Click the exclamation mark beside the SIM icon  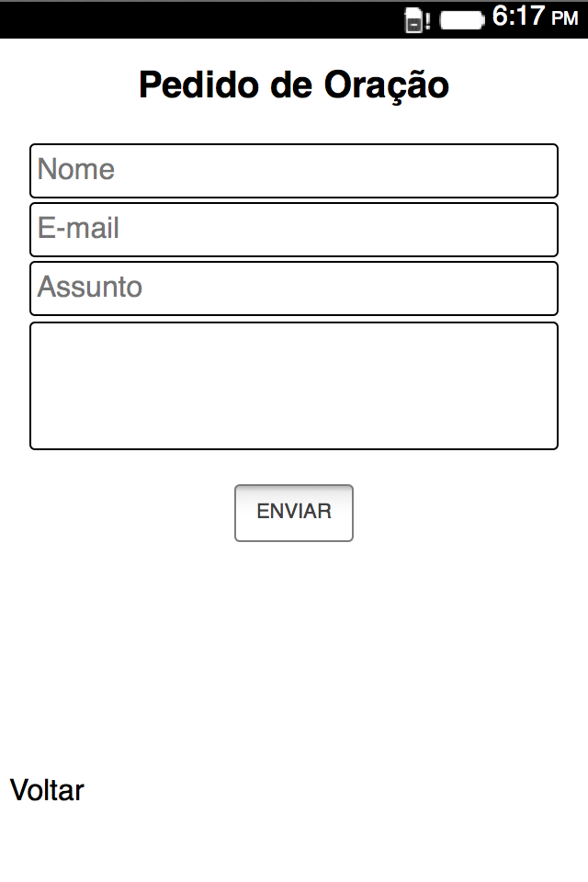click(428, 21)
